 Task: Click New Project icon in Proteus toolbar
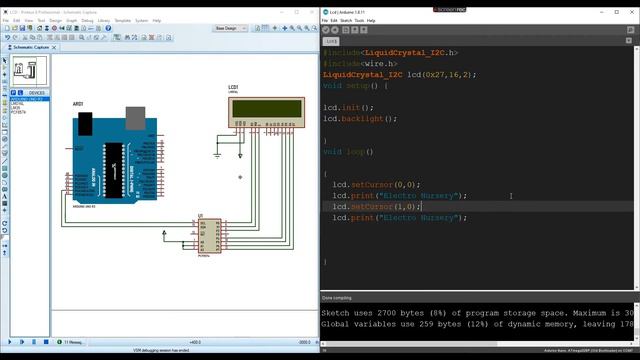click(x=7, y=28)
